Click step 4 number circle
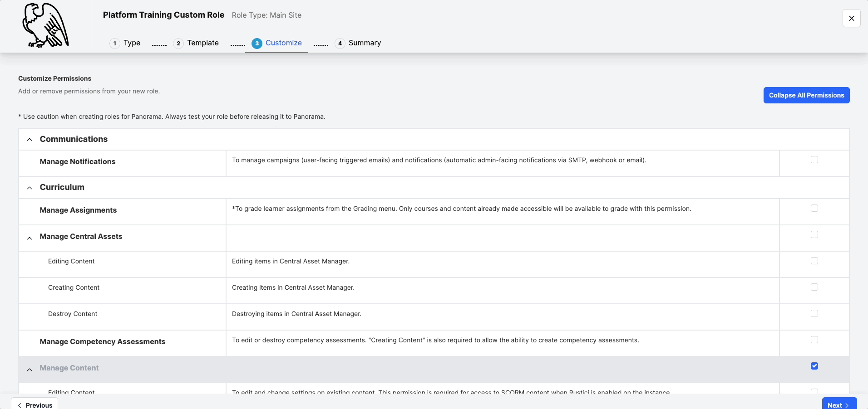The width and height of the screenshot is (868, 409). coord(340,43)
